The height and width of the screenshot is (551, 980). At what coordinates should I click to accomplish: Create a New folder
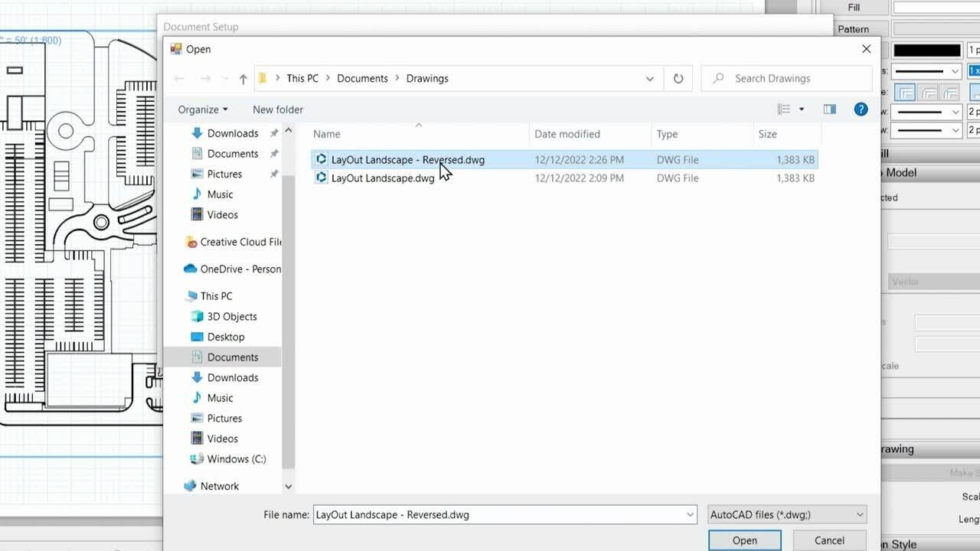277,109
